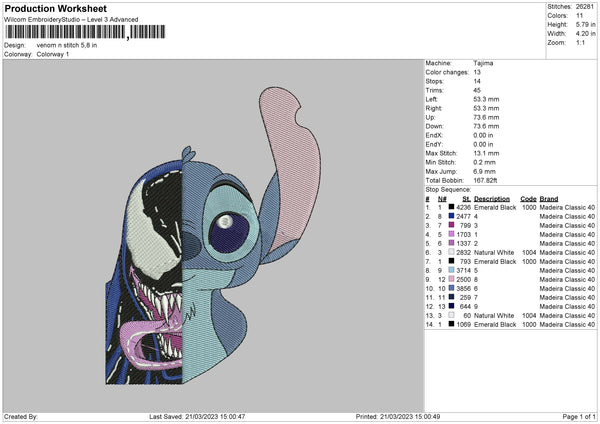Viewport: 600px width, 424px height.
Task: Click the 'Left:' extent label
Action: pos(432,99)
